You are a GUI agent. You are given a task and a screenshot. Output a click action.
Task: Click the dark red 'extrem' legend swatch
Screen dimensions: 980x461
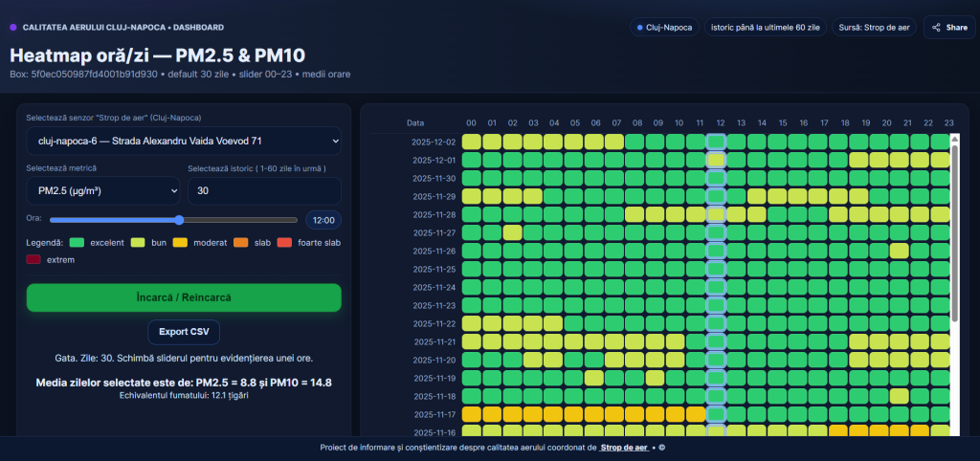[34, 259]
